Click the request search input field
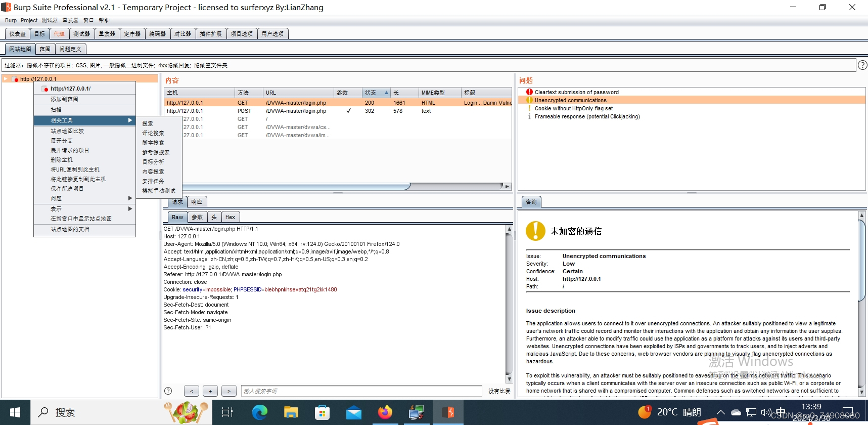 point(361,391)
